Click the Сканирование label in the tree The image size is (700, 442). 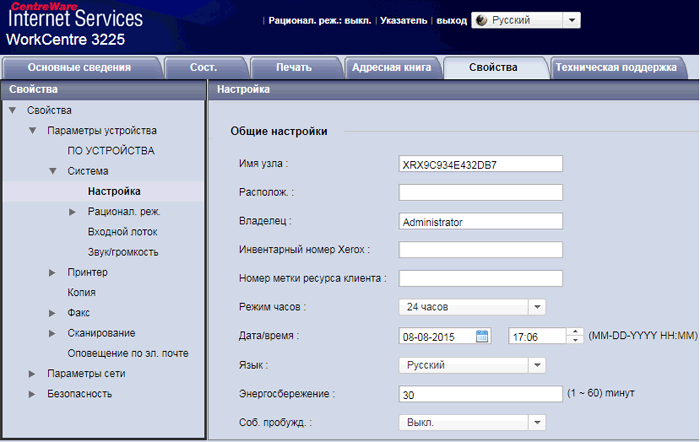[x=101, y=333]
